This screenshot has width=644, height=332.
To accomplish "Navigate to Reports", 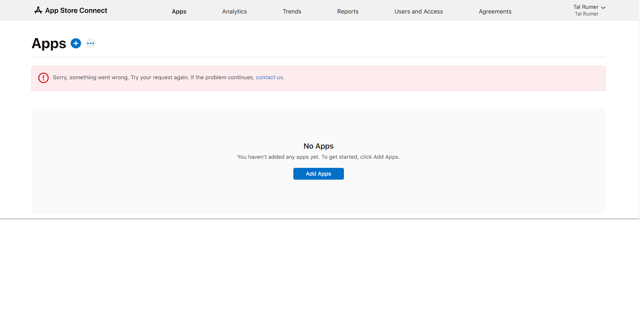I will [x=348, y=11].
